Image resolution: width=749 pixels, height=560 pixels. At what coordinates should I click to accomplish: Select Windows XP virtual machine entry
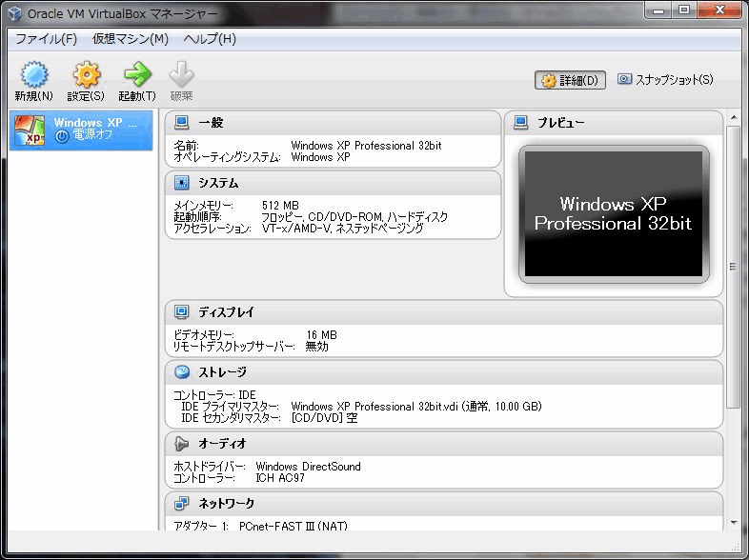pyautogui.click(x=81, y=130)
